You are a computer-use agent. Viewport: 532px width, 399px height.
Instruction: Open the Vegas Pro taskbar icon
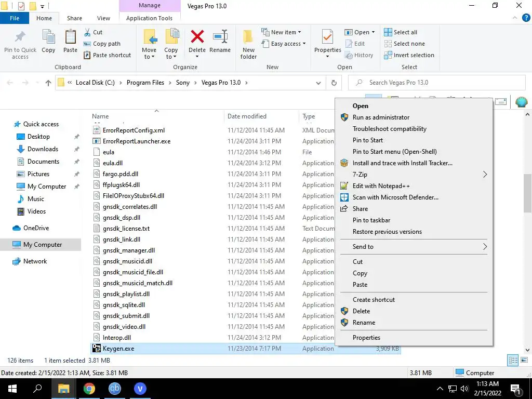tap(140, 389)
